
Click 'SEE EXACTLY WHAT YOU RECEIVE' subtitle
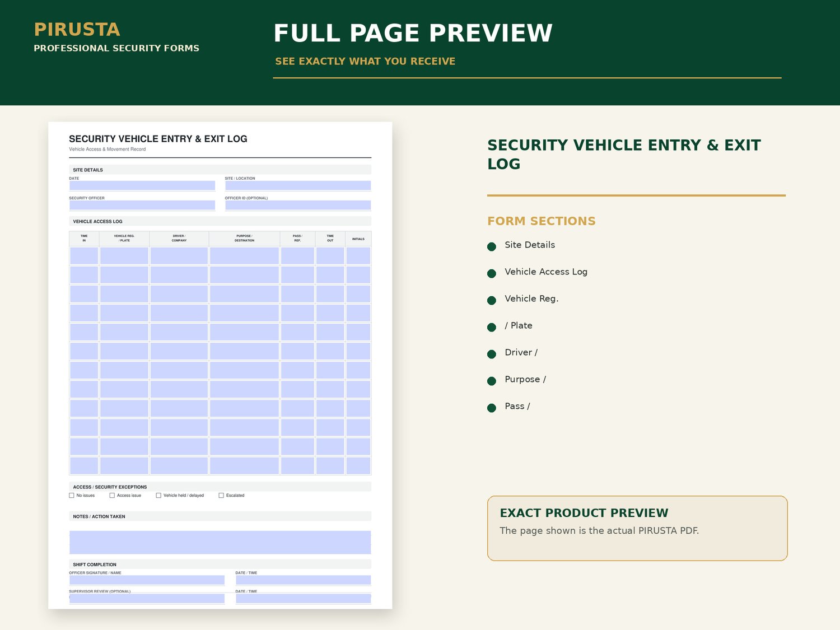pyautogui.click(x=365, y=61)
